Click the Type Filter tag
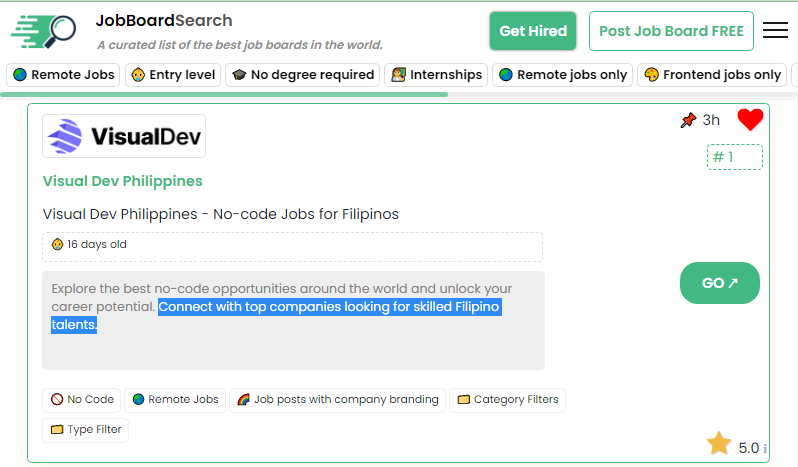798x467 pixels. (86, 430)
